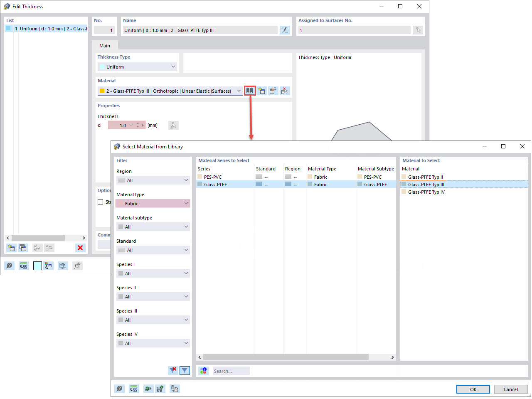Click the green import-material arrow icon
532x399 pixels.
click(x=148, y=389)
